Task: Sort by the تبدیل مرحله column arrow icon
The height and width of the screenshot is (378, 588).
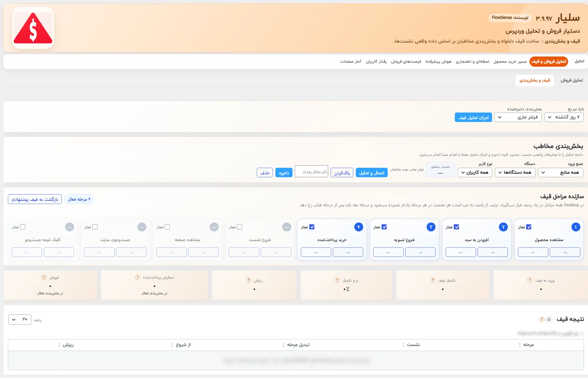Action: tap(284, 345)
